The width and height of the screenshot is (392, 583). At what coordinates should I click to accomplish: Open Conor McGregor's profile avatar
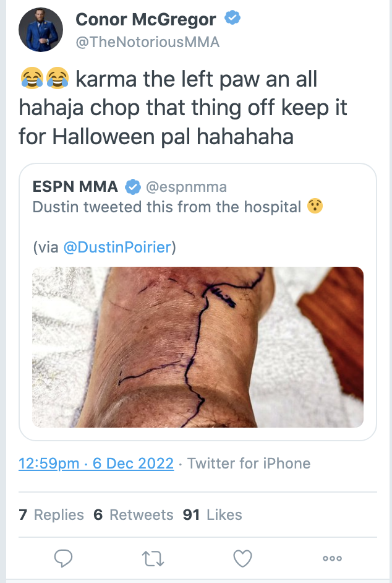(x=41, y=30)
